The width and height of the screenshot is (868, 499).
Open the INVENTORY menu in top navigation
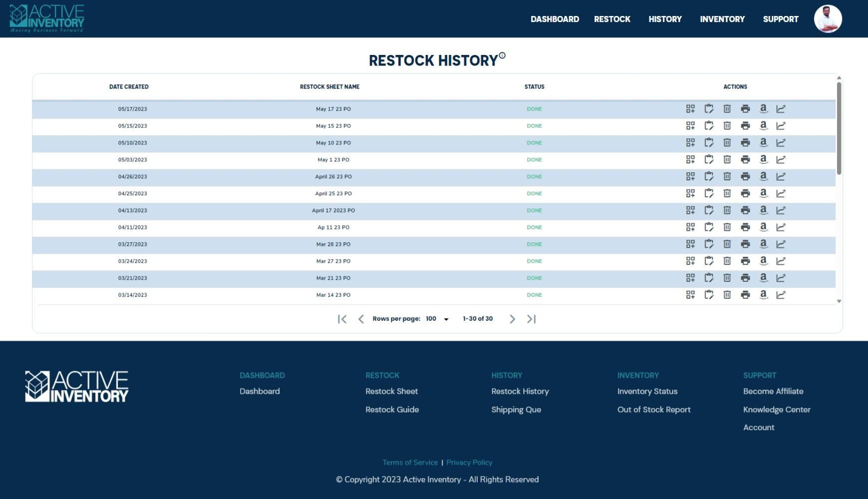(x=722, y=19)
